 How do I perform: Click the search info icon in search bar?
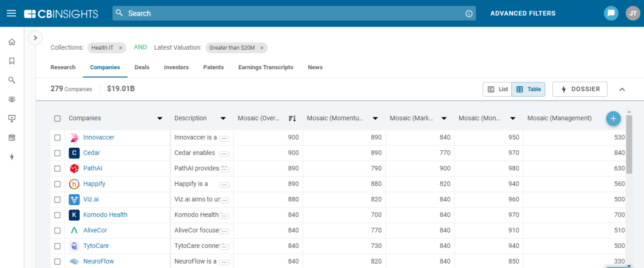tap(469, 13)
